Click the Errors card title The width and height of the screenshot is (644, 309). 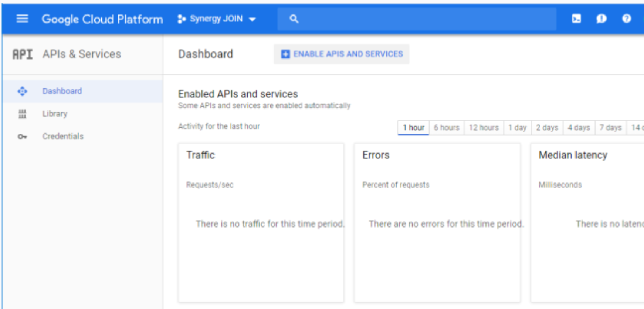click(x=376, y=155)
